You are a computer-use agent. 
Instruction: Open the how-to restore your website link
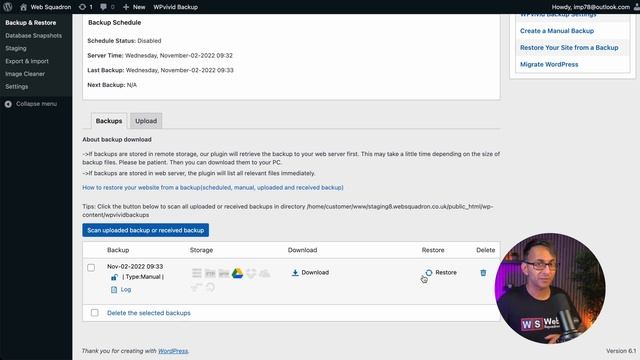[x=213, y=187]
